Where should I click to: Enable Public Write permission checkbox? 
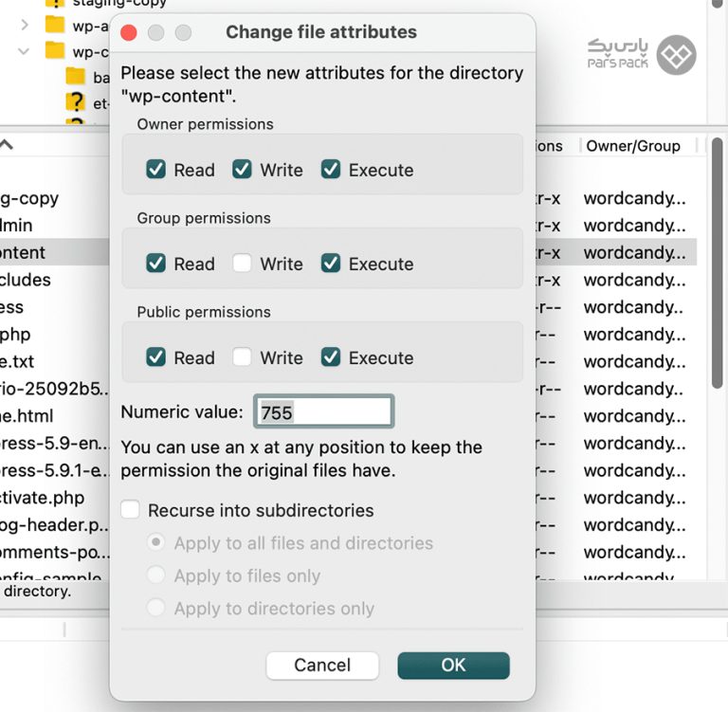pyautogui.click(x=243, y=357)
